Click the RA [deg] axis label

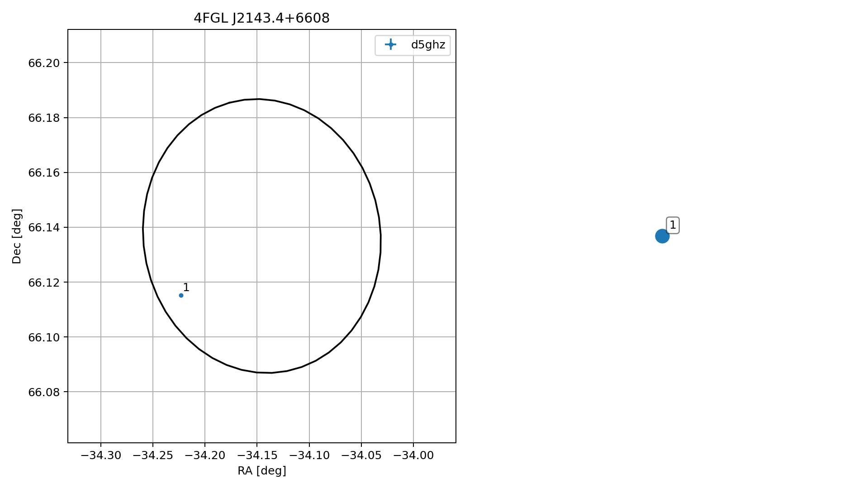(262, 471)
